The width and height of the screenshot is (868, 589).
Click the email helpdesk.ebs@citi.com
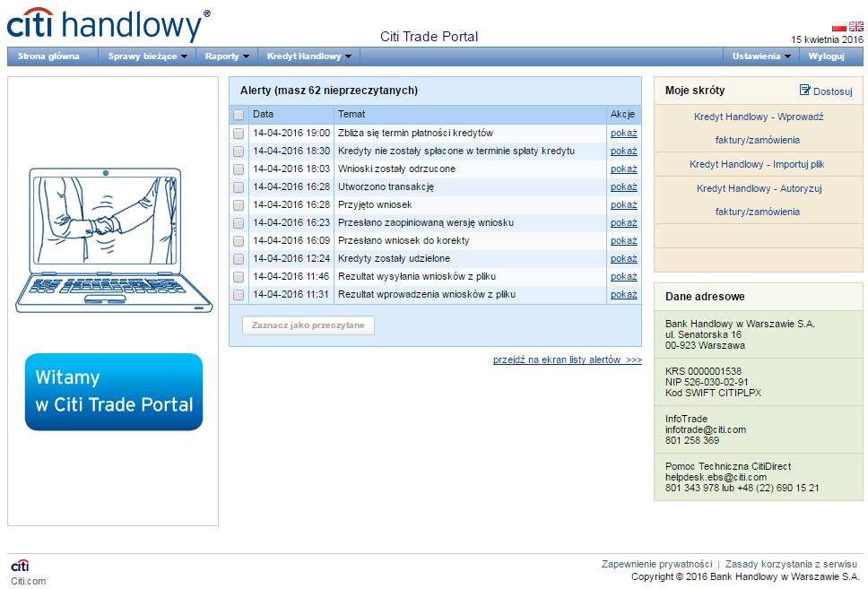[716, 477]
